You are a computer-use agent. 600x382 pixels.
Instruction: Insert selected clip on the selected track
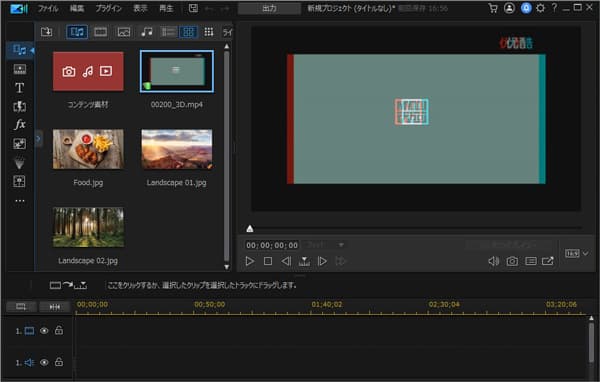(x=68, y=285)
